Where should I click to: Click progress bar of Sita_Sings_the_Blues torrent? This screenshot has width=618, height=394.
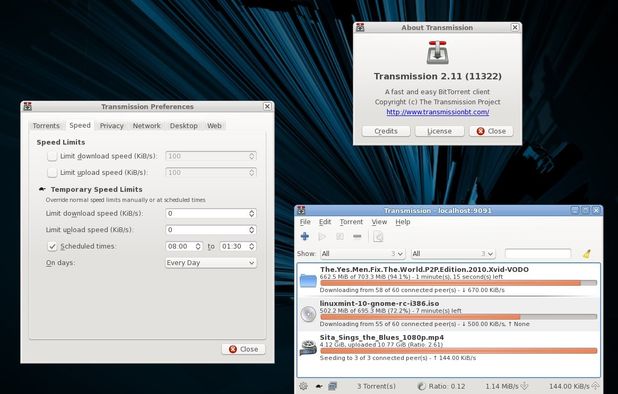pos(458,351)
